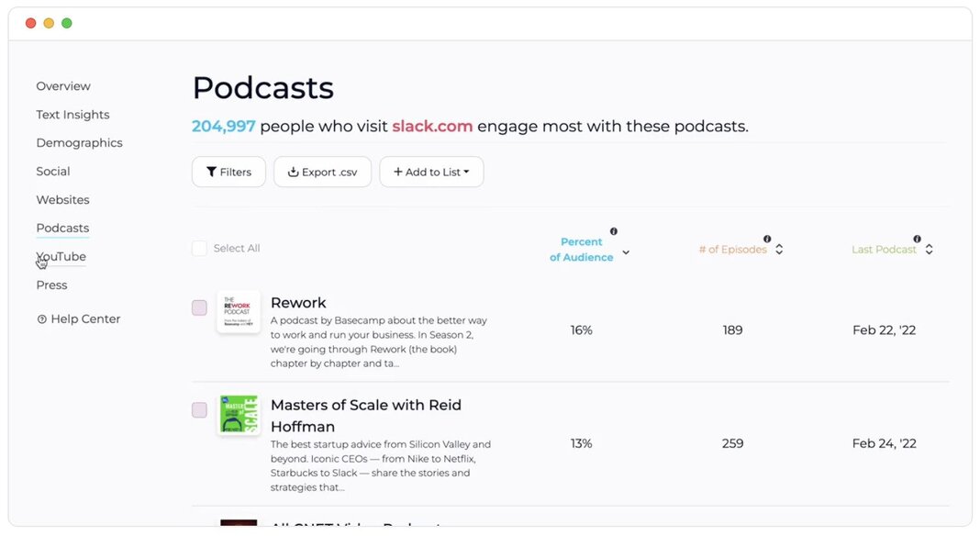Open the Overview section in sidebar

point(63,86)
